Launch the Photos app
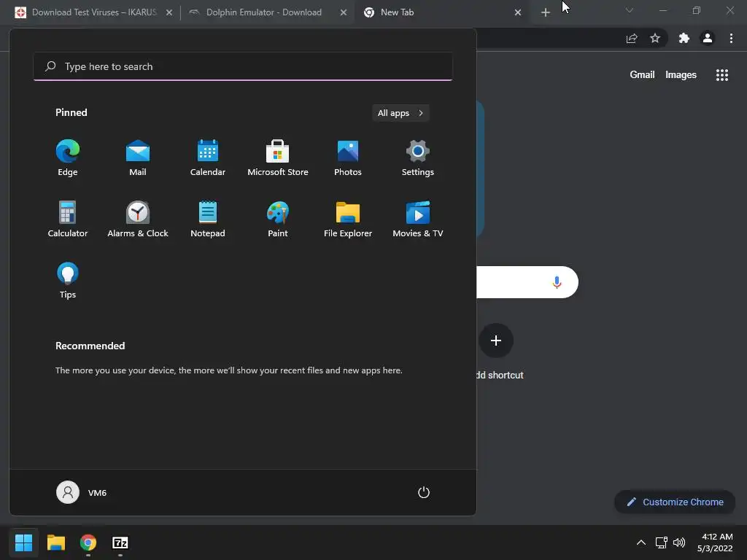 [348, 158]
